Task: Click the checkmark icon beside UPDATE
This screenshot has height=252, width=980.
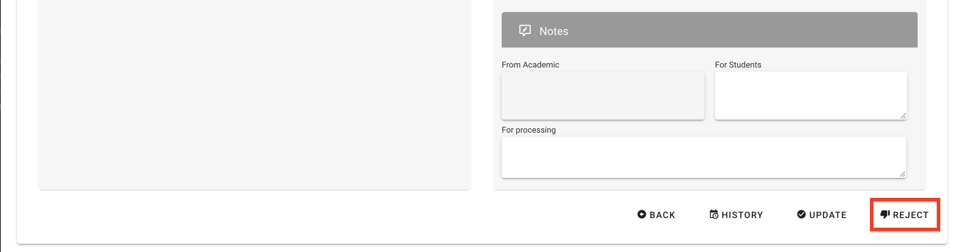Action: click(801, 214)
